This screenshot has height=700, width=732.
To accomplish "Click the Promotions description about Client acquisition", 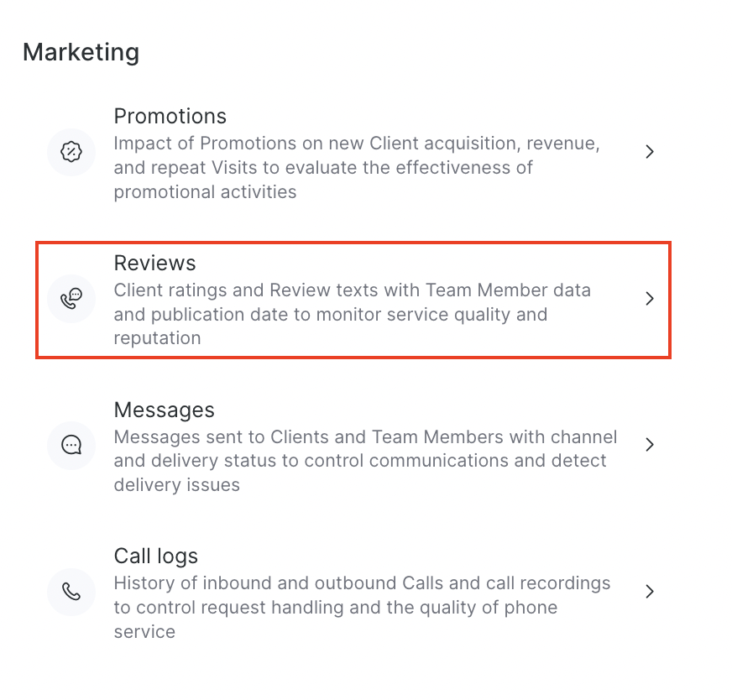I will click(357, 167).
